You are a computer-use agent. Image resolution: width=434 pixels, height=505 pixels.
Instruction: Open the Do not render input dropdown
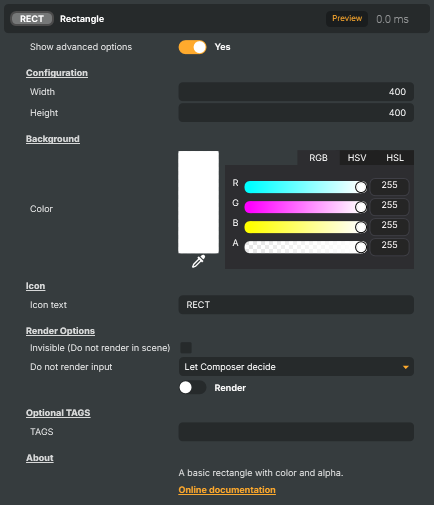click(x=296, y=367)
